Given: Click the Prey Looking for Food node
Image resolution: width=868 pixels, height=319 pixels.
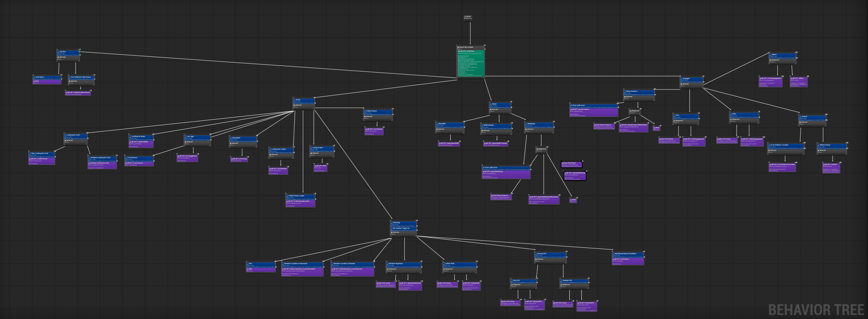Looking at the screenshot, I should (x=42, y=158).
